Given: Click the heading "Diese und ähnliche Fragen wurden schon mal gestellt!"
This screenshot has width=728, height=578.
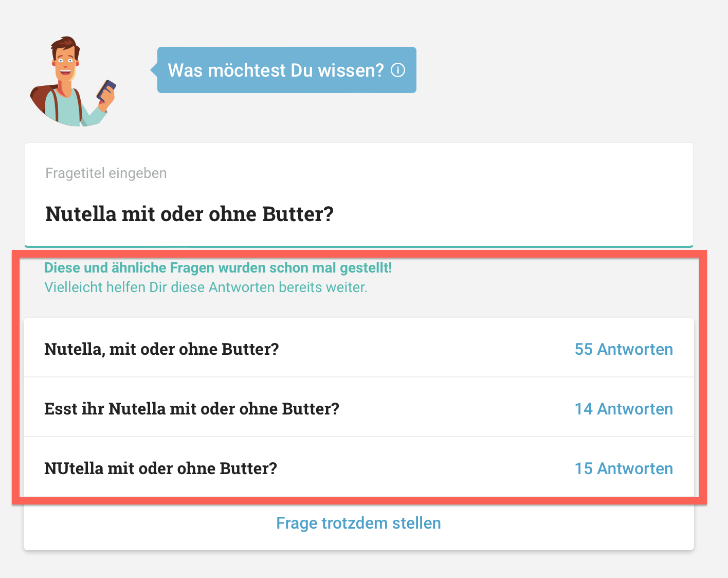Looking at the screenshot, I should [x=217, y=267].
